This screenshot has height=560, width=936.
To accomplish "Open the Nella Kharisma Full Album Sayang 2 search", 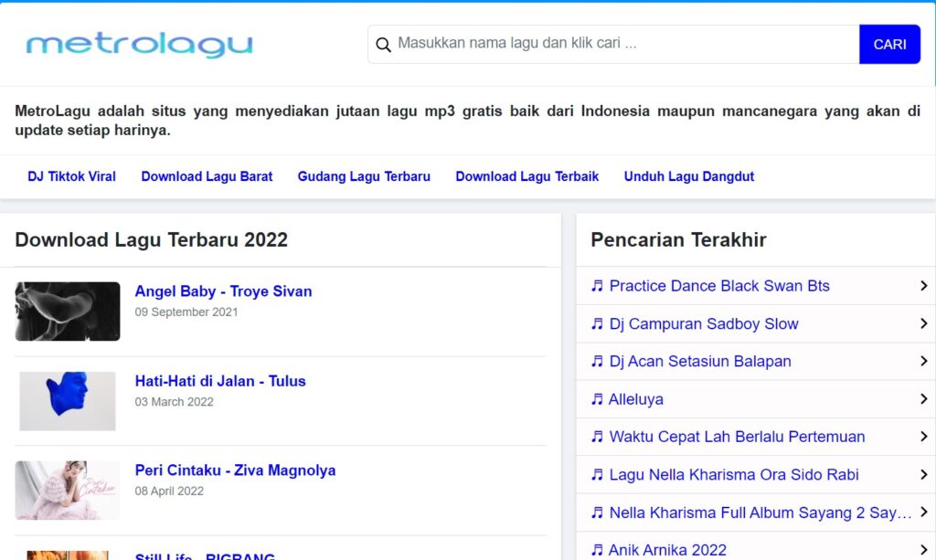I will (x=760, y=512).
